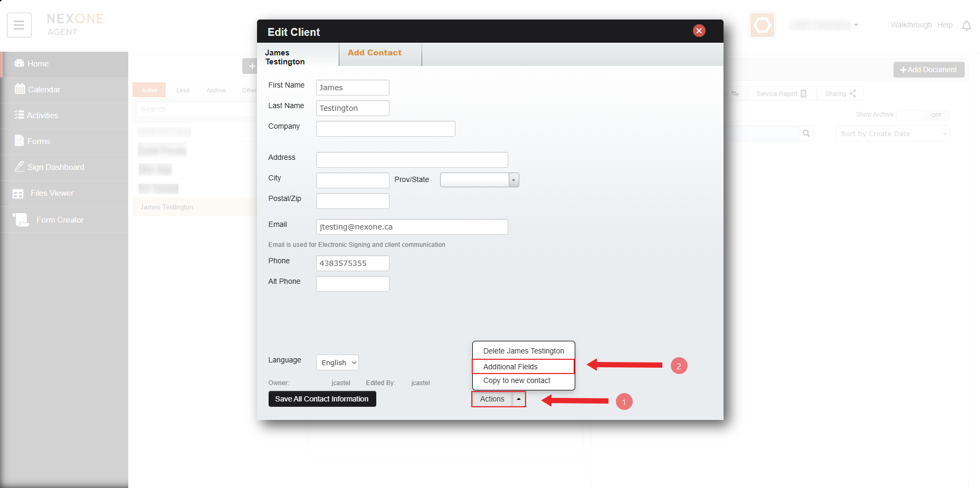Viewport: 980px width, 488px height.
Task: Expand the Prov/State dropdown
Action: tap(513, 180)
